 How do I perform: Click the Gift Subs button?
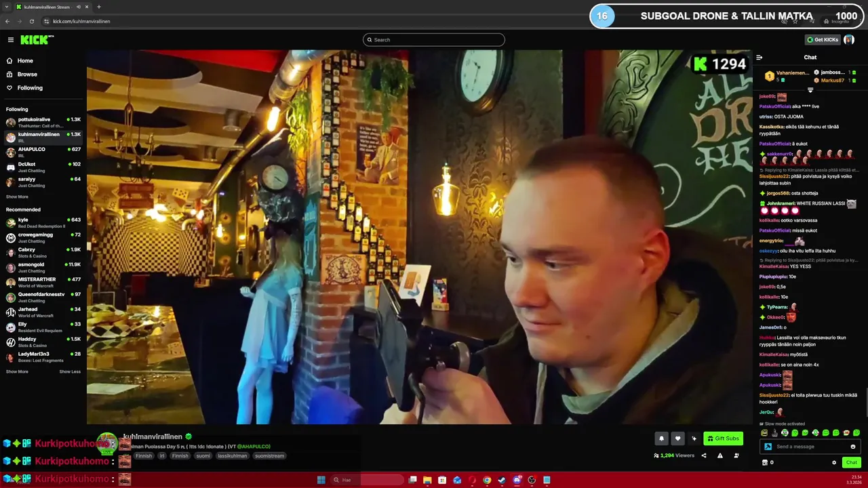[x=723, y=439]
